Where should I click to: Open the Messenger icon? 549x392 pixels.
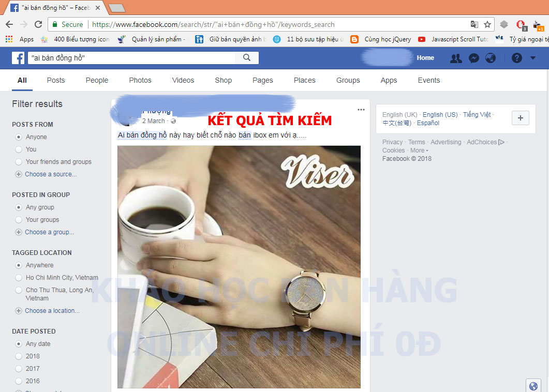click(x=474, y=58)
